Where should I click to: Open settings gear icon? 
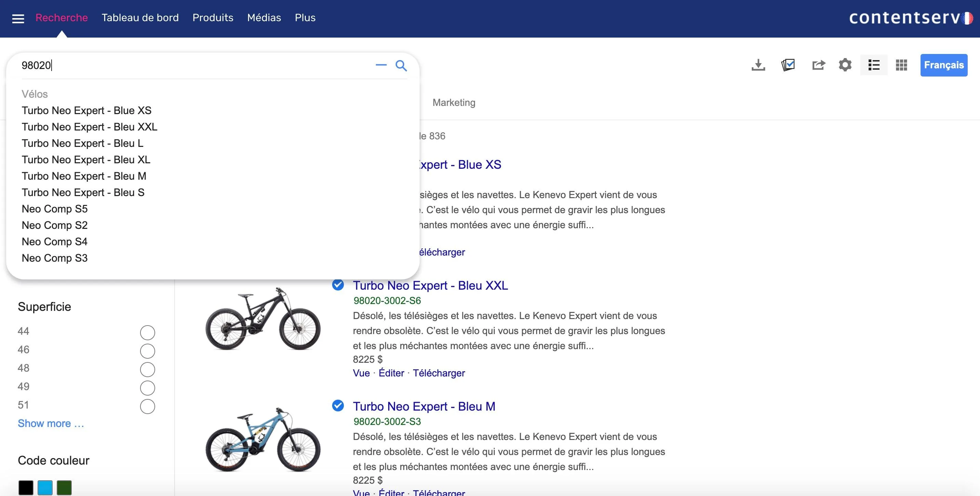point(845,65)
